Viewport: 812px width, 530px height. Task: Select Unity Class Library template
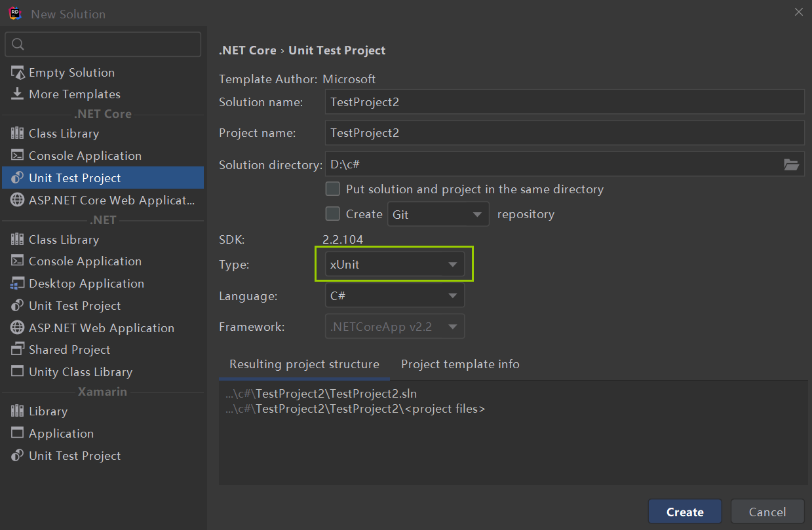click(x=103, y=372)
